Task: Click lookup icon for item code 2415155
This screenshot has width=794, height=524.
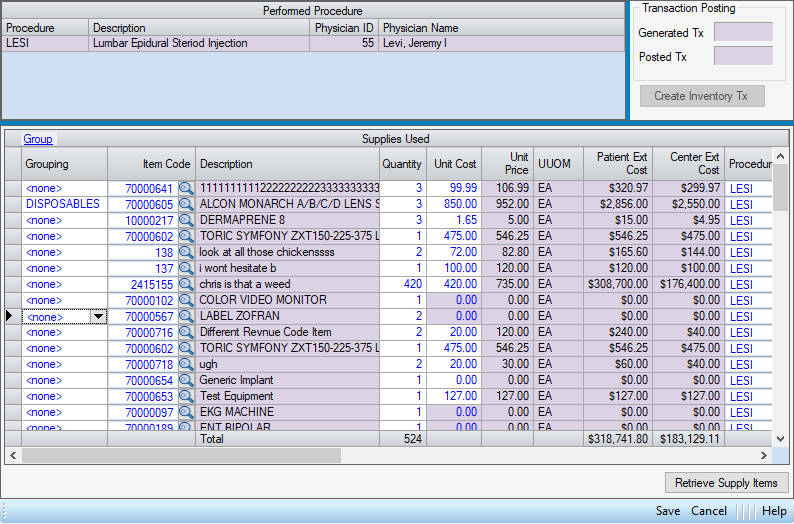Action: [186, 284]
